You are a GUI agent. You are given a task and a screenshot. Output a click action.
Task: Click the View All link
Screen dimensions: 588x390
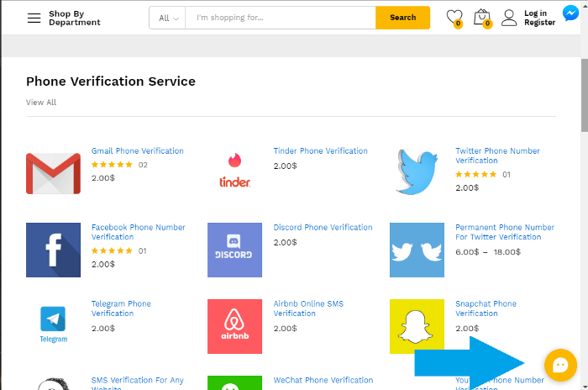(41, 103)
